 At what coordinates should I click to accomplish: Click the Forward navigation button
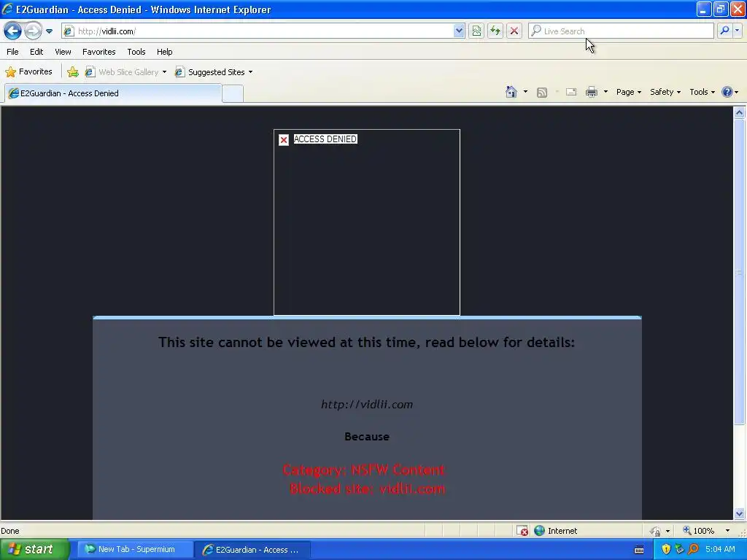click(x=33, y=31)
